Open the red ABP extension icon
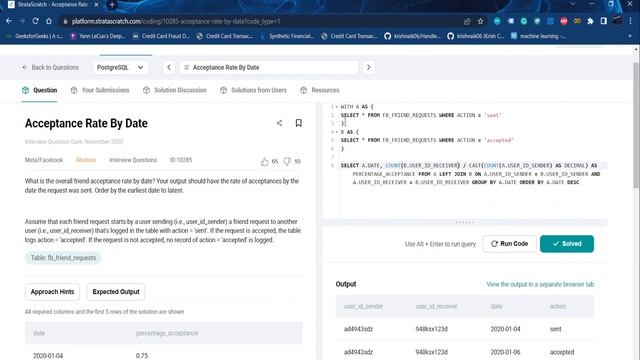The width and height of the screenshot is (640, 360). [x=564, y=21]
